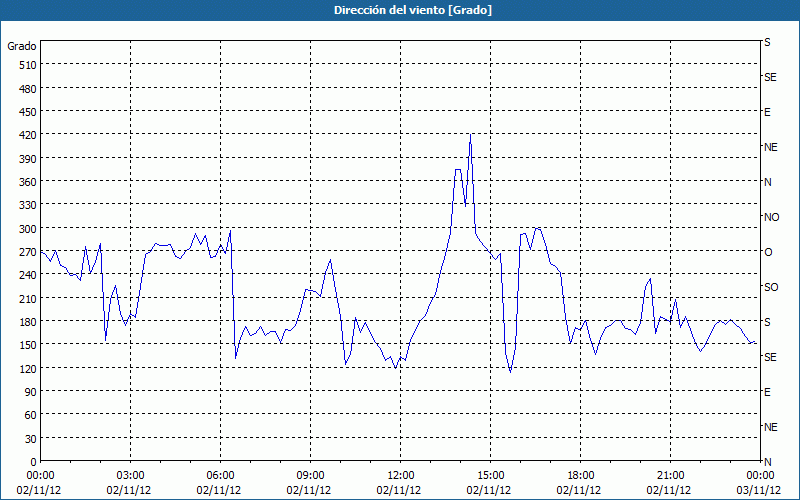Viewport: 800px width, 500px height.
Task: Click the 'S' compass label at 180 level
Action: [x=767, y=322]
